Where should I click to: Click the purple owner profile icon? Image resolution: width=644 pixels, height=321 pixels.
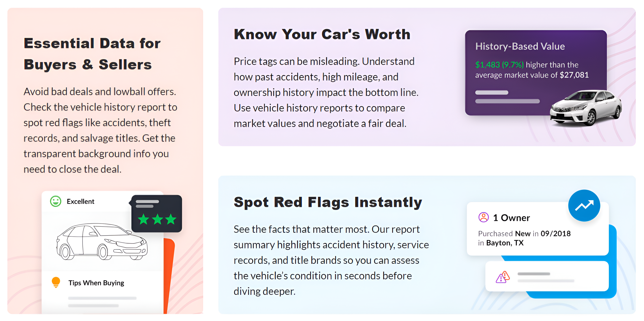pos(483,217)
